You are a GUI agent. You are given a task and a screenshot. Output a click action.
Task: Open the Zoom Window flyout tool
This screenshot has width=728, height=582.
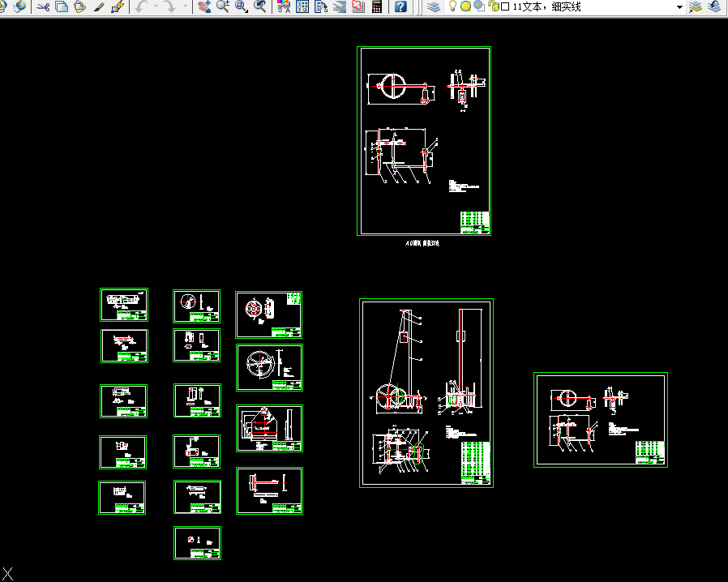click(x=242, y=6)
